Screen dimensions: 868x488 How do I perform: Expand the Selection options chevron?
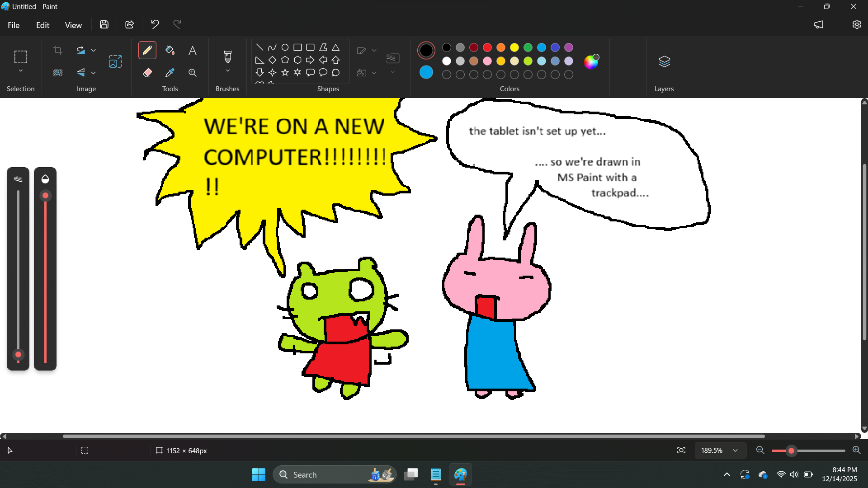coord(21,71)
